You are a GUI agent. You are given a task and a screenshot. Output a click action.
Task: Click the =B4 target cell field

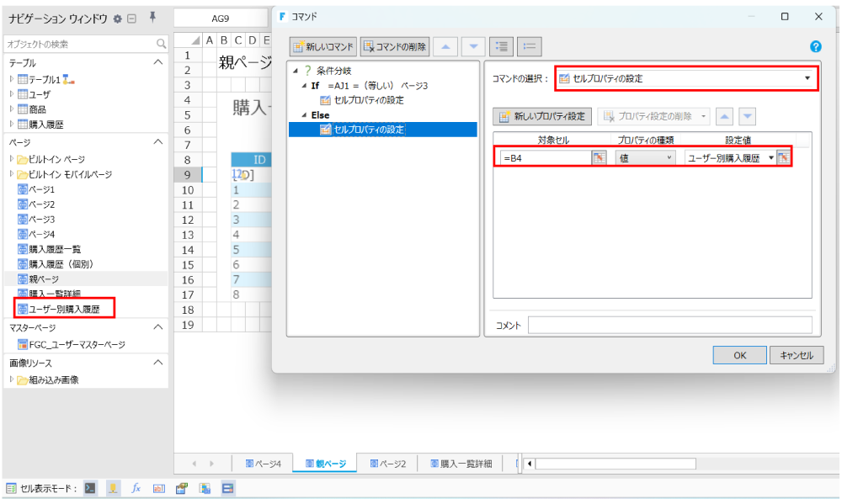pos(546,158)
